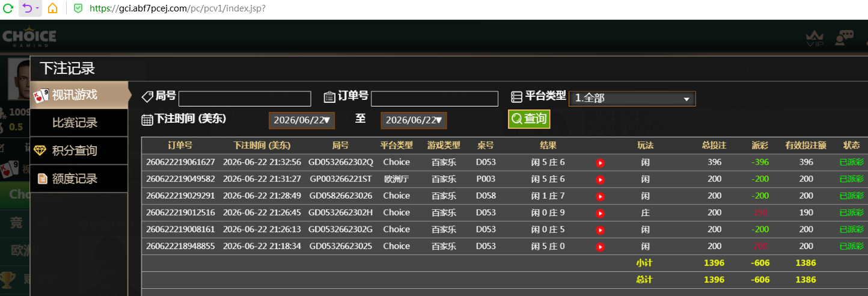Open the VIP crown icon

click(815, 39)
